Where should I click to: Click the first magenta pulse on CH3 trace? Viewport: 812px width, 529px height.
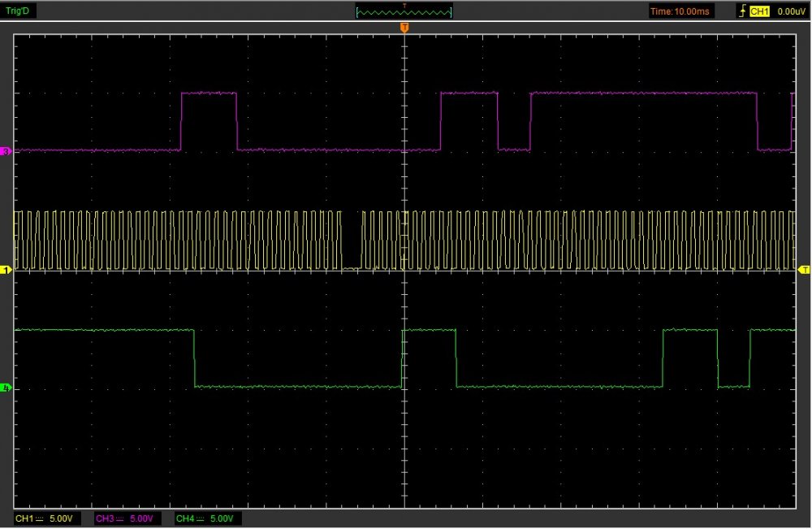[x=209, y=93]
